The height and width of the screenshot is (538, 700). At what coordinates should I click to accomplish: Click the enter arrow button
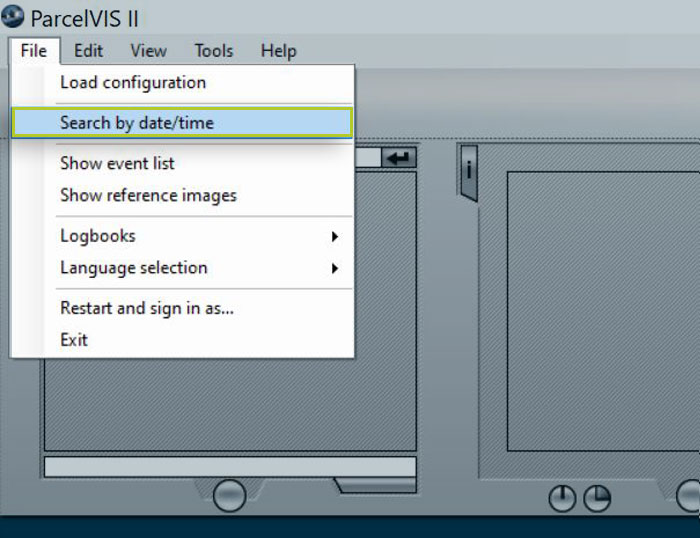point(398,158)
